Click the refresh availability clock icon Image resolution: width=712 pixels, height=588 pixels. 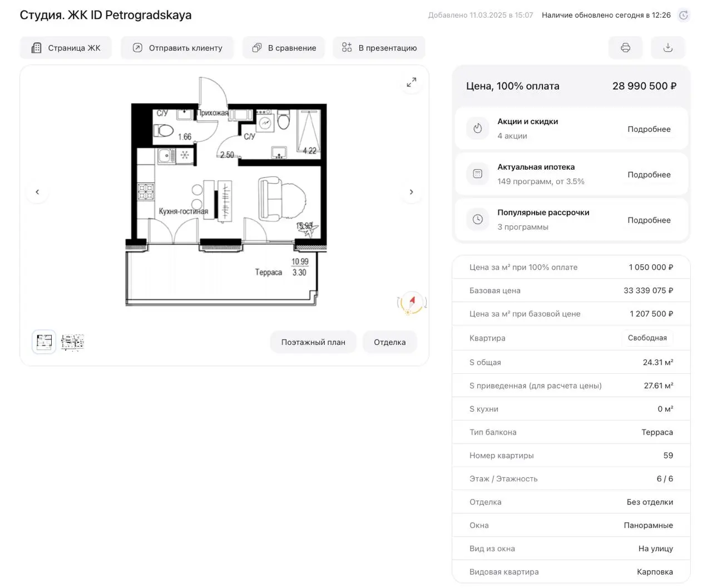684,16
